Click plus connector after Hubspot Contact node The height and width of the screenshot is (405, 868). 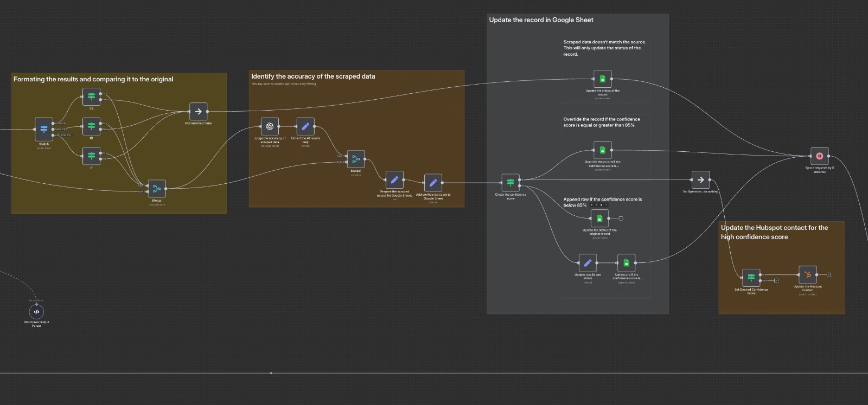coord(829,275)
